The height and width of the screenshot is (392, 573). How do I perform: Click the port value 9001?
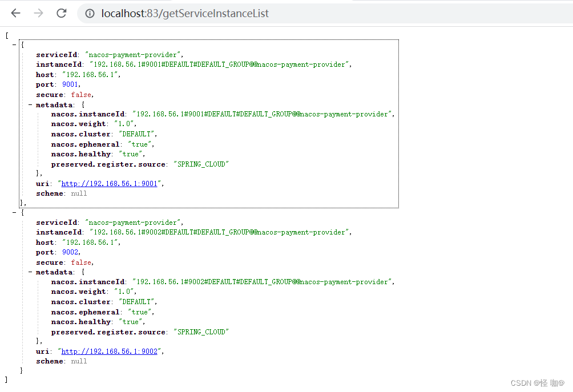[x=71, y=84]
